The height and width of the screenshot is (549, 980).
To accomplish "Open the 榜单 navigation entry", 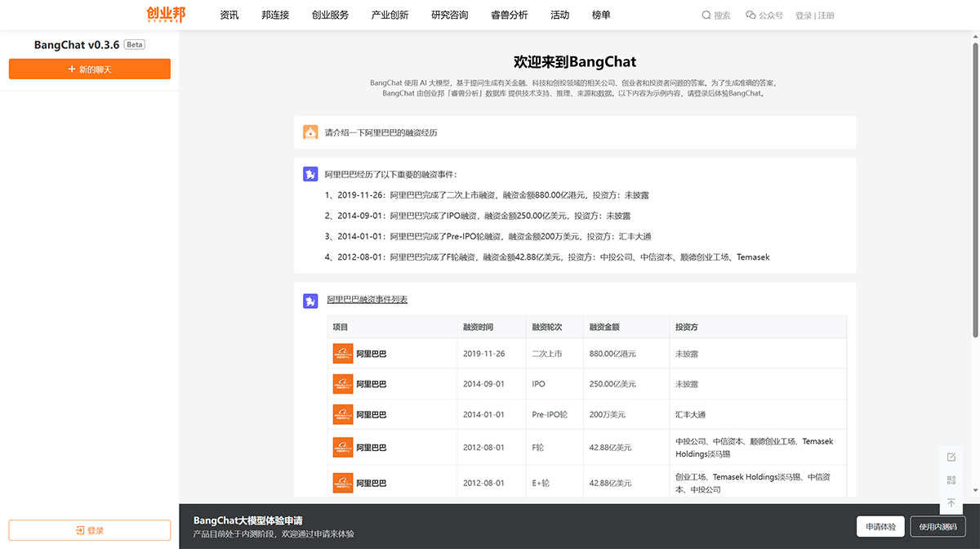I will coord(602,15).
